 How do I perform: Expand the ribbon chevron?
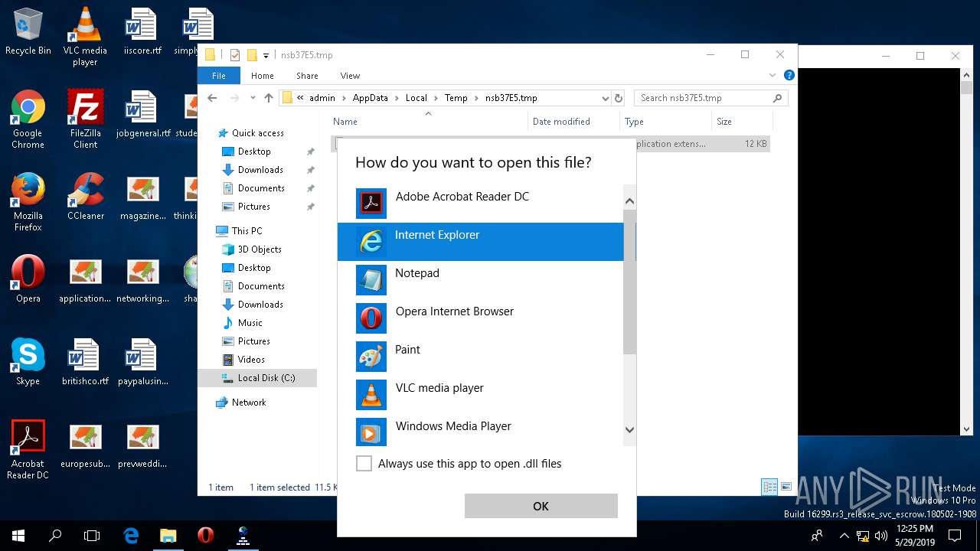[773, 75]
